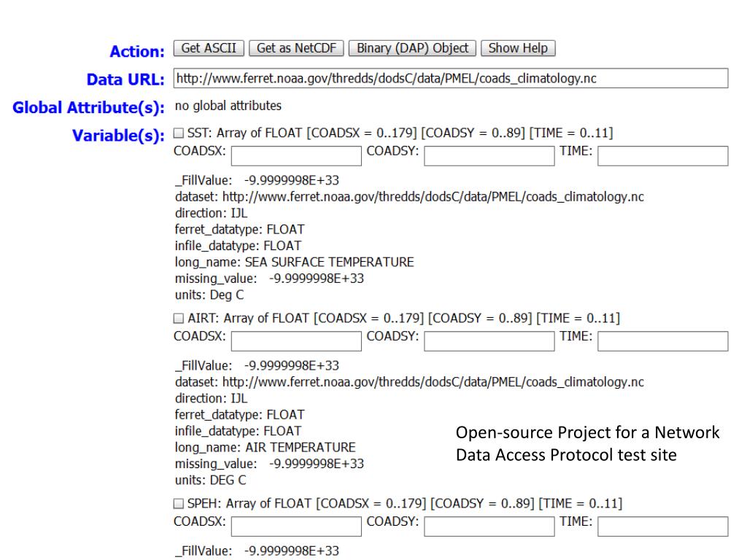Click the SST COADSY input box
Image resolution: width=747 pixels, height=560 pixels.
coord(489,156)
